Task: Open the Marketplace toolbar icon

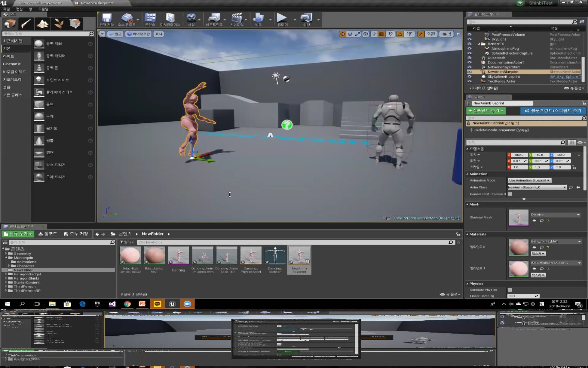Action: click(170, 19)
